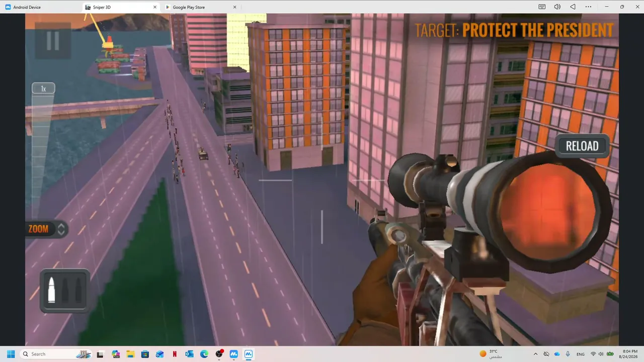Expand the hidden system tray icons chevron
Screen dimensions: 644x362
pos(535,354)
